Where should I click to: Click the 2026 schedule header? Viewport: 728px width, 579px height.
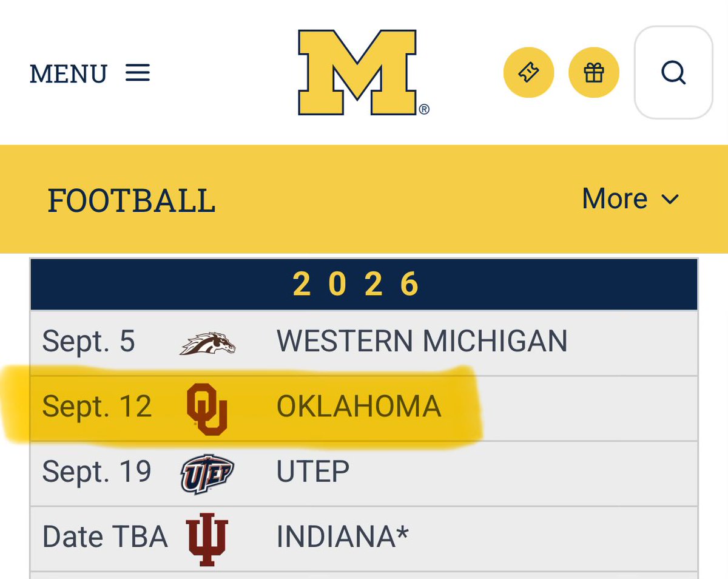(x=364, y=284)
